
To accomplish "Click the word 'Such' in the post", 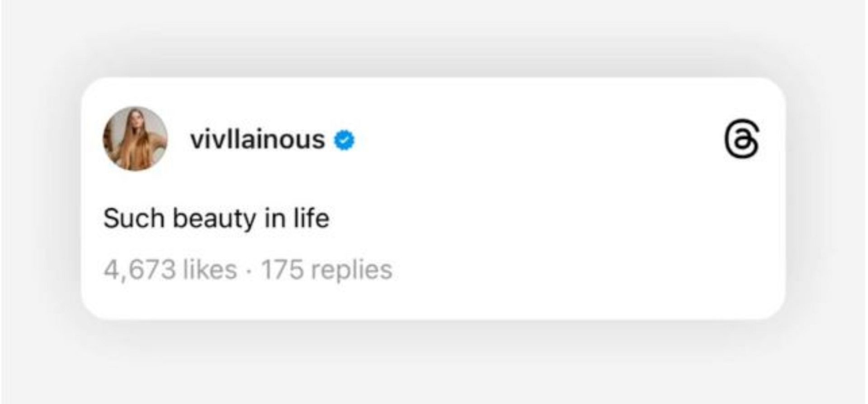I will click(134, 219).
